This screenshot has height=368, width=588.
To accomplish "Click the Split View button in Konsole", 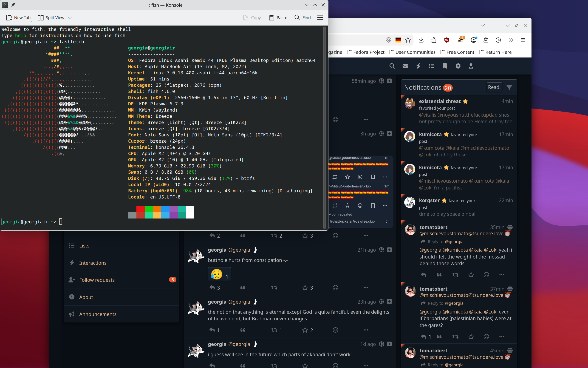I will click(x=51, y=17).
